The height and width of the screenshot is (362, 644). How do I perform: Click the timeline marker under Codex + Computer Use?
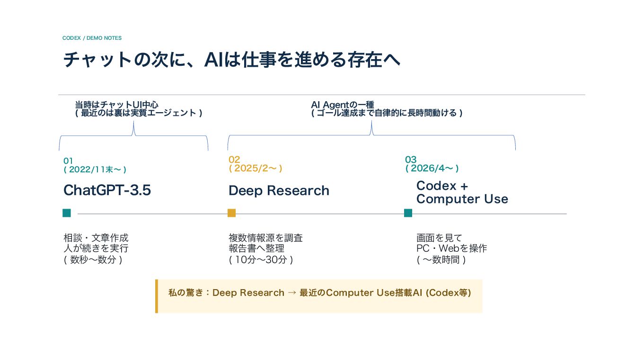point(408,213)
